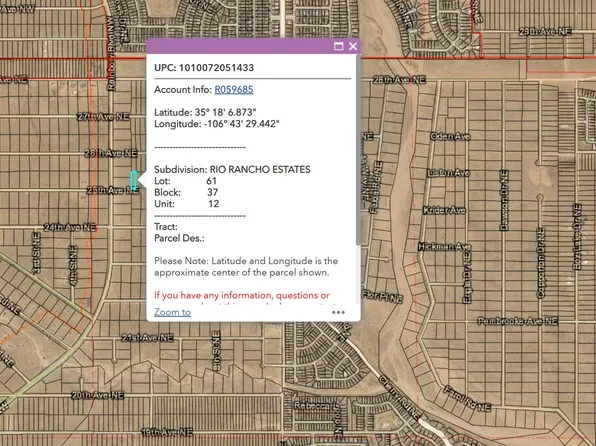Click the 28th Ave NE map label
Image resolution: width=596 pixels, height=446 pixels.
(x=399, y=80)
